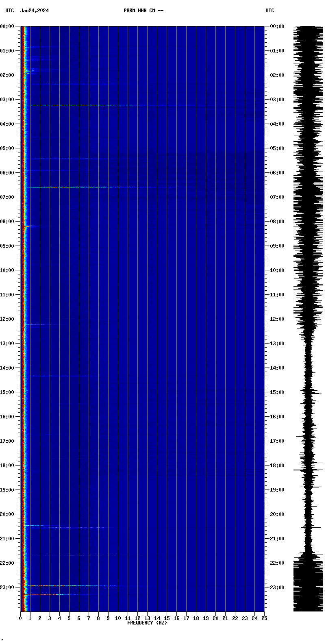Click the 25 Hz frequency axis tick label
Image resolution: width=326 pixels, height=644 pixels.
[264, 618]
